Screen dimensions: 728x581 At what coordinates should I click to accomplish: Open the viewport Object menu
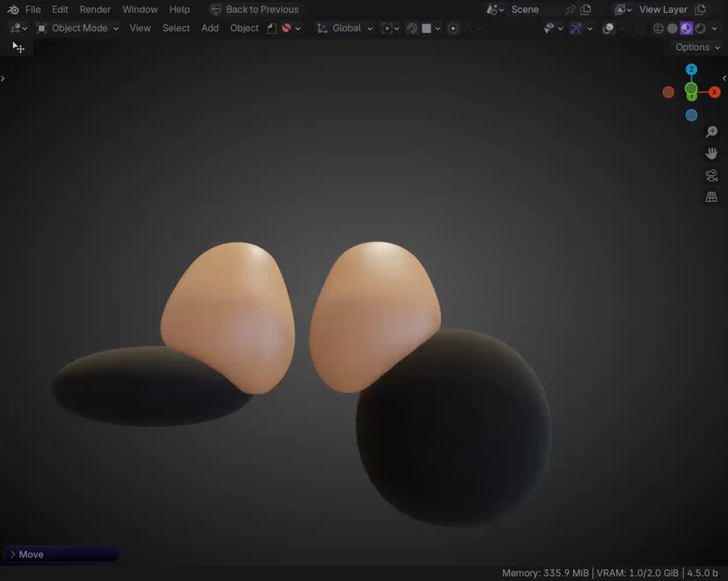pyautogui.click(x=245, y=28)
